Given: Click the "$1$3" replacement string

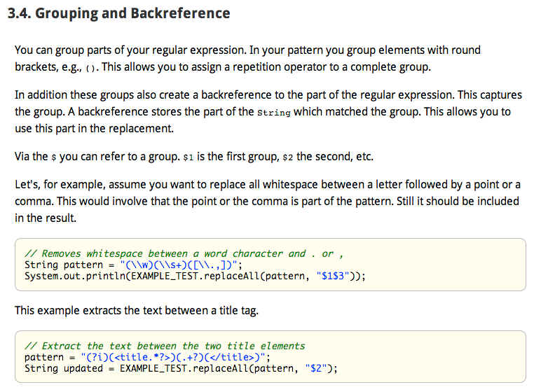Looking at the screenshot, I should (x=341, y=276).
